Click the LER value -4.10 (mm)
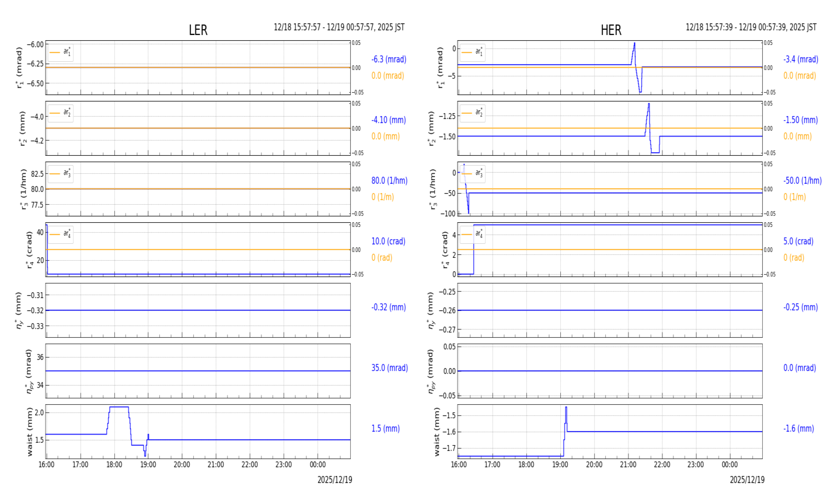This screenshot has width=824, height=504. 389,120
